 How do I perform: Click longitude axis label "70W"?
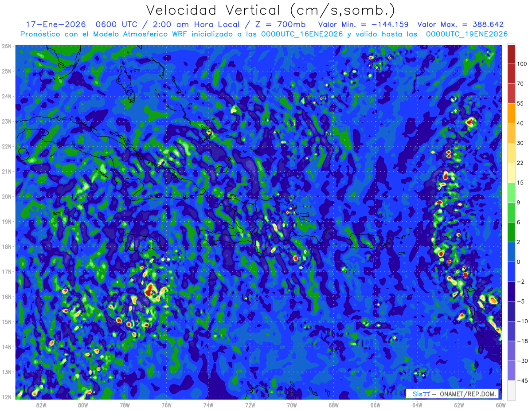pos(292,405)
